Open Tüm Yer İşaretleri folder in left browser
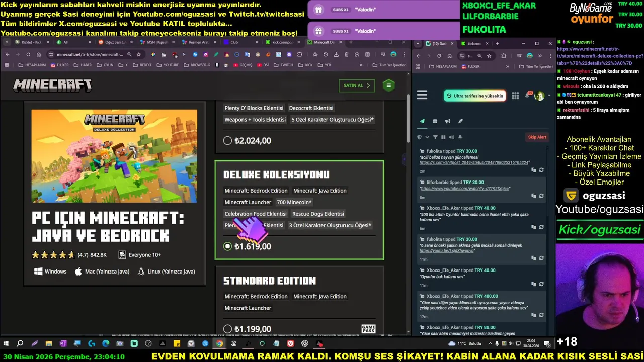The image size is (644, 362). 389,65
